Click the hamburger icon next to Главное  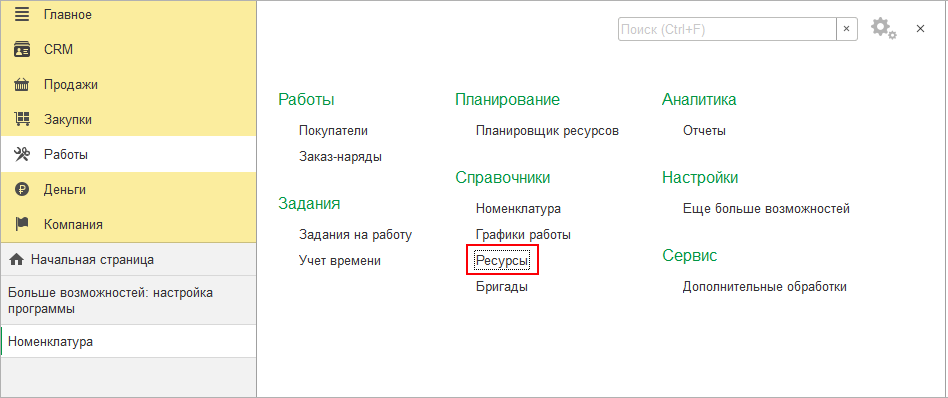(22, 15)
